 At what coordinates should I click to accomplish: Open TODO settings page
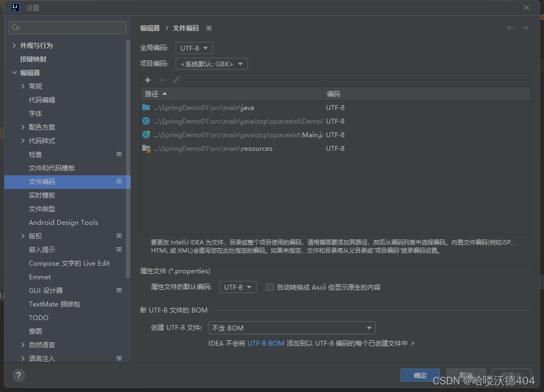click(x=39, y=317)
